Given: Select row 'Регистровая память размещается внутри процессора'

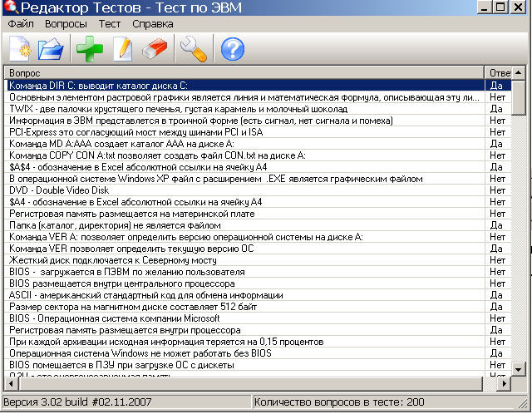Looking at the screenshot, I should (258, 330).
